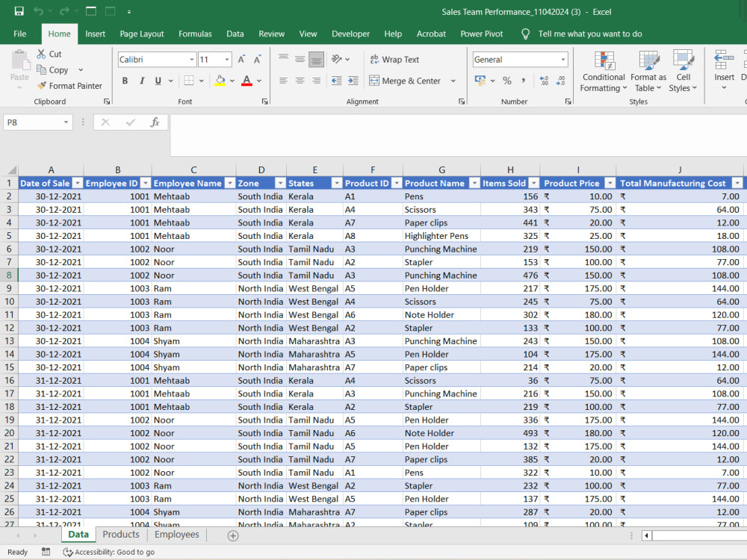
Task: Click the Merge & Center button
Action: click(x=406, y=81)
